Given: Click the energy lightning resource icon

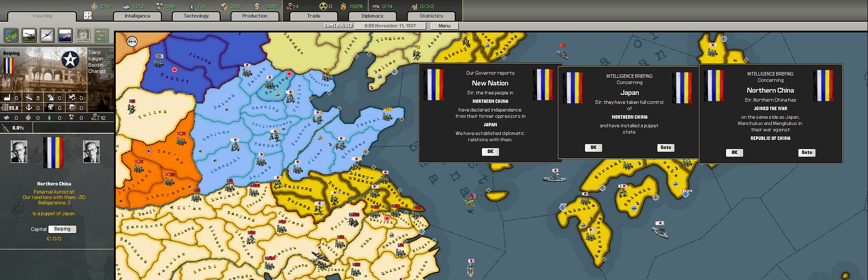Looking at the screenshot, I should coord(94,6).
